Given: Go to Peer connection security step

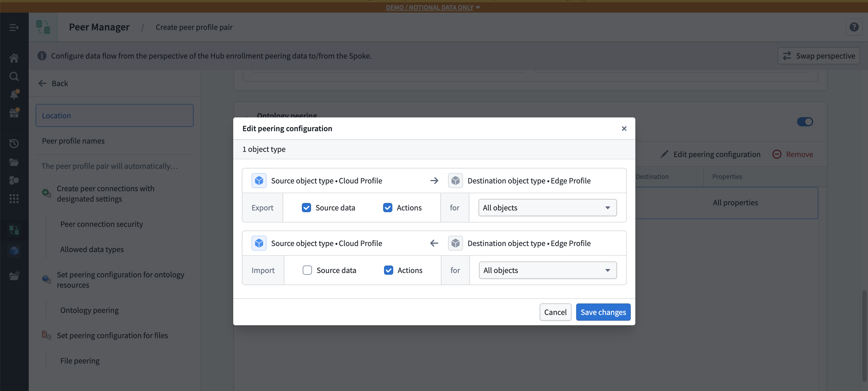Looking at the screenshot, I should [x=101, y=224].
